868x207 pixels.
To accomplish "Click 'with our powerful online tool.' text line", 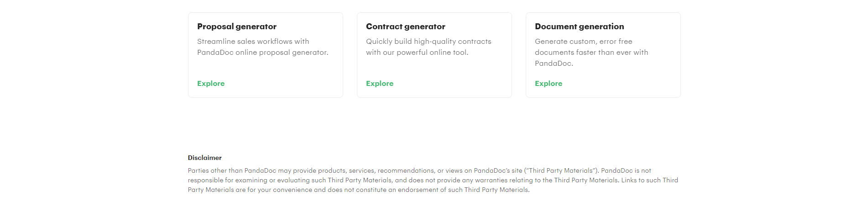I will 417,53.
